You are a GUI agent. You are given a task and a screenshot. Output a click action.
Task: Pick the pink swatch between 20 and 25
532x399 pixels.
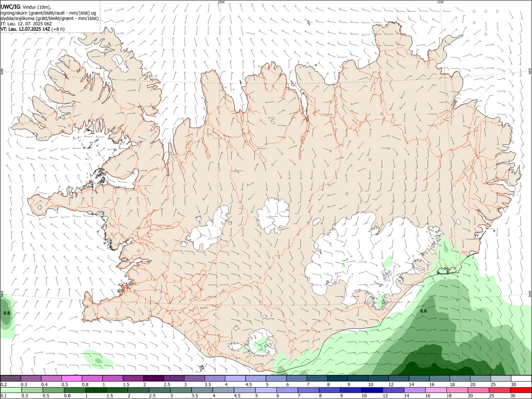point(478,390)
